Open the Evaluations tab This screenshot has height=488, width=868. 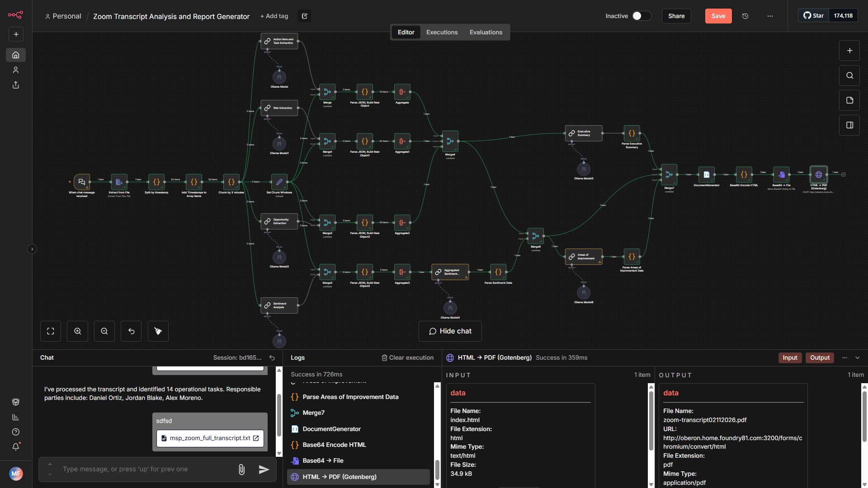click(486, 32)
